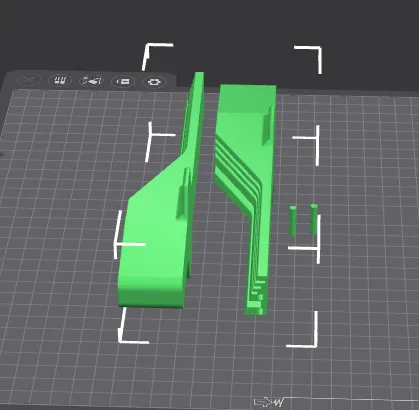Click the arrow marker at plate bottom edge
This screenshot has width=419, height=410.
262,402
